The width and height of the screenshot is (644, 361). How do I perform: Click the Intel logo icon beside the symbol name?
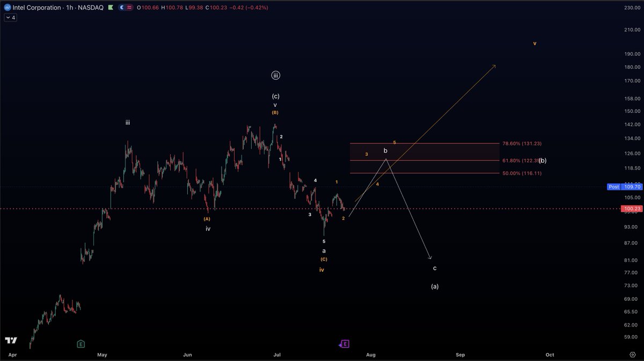[x=8, y=8]
